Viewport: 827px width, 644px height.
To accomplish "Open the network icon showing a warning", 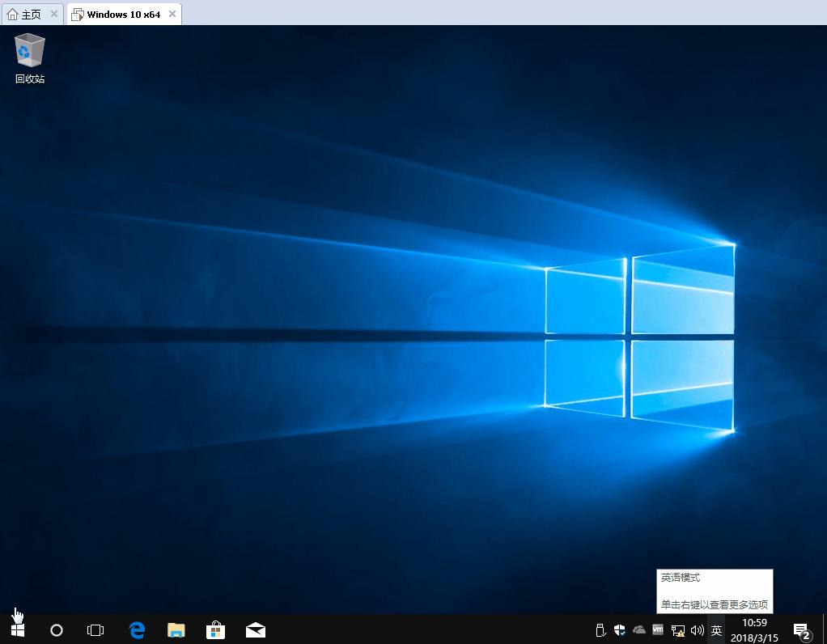I will (x=677, y=629).
